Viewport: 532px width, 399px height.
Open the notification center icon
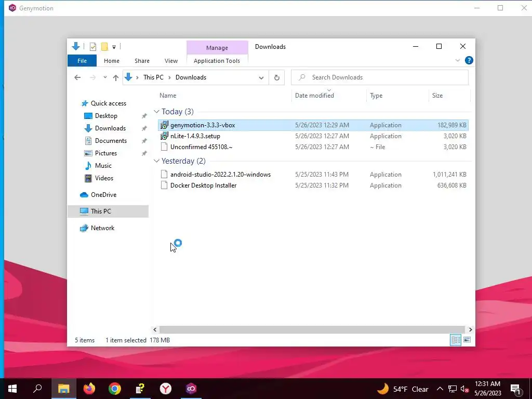[516, 389]
